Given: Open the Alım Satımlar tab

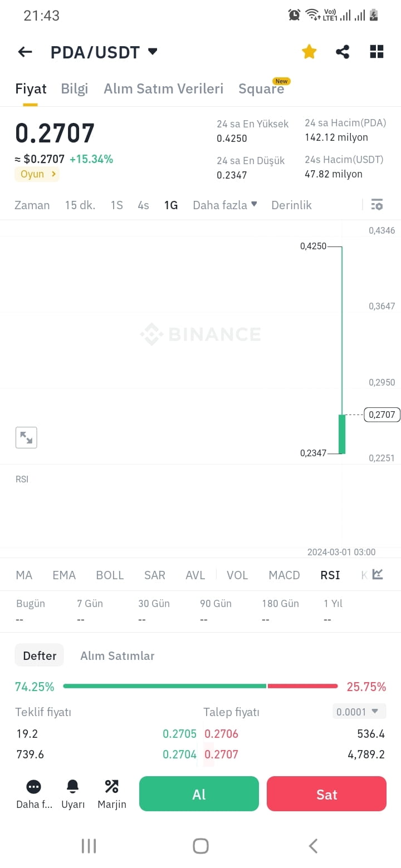Looking at the screenshot, I should [117, 655].
